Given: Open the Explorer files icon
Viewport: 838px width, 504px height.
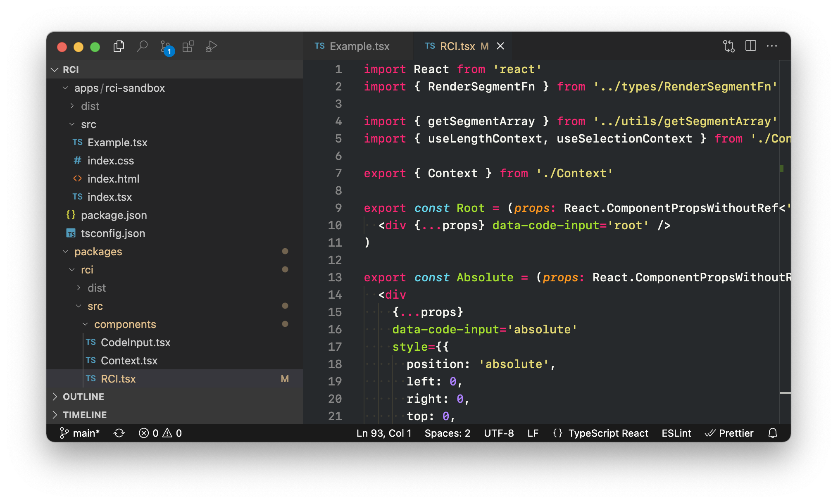Looking at the screenshot, I should click(x=119, y=46).
